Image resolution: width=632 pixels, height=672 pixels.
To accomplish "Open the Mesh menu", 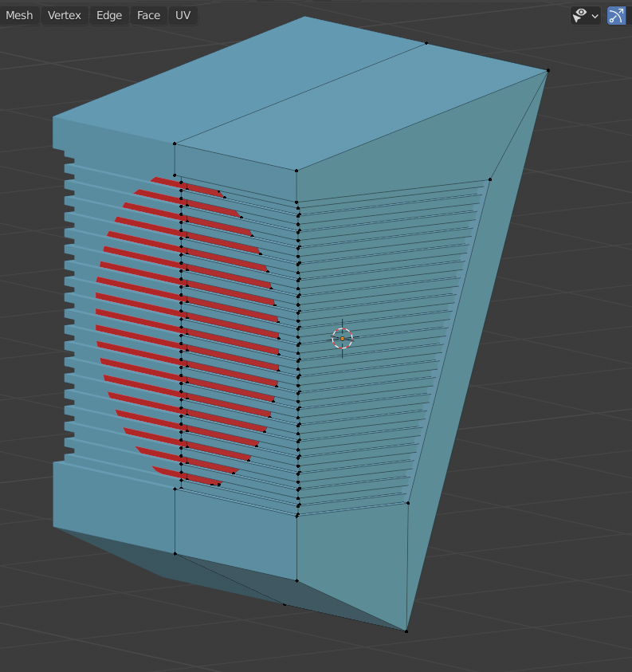I will 19,15.
